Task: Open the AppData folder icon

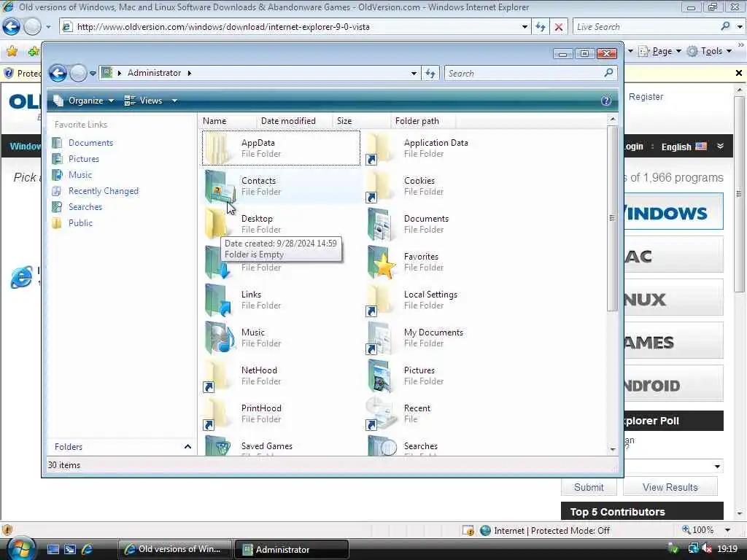Action: click(x=220, y=148)
